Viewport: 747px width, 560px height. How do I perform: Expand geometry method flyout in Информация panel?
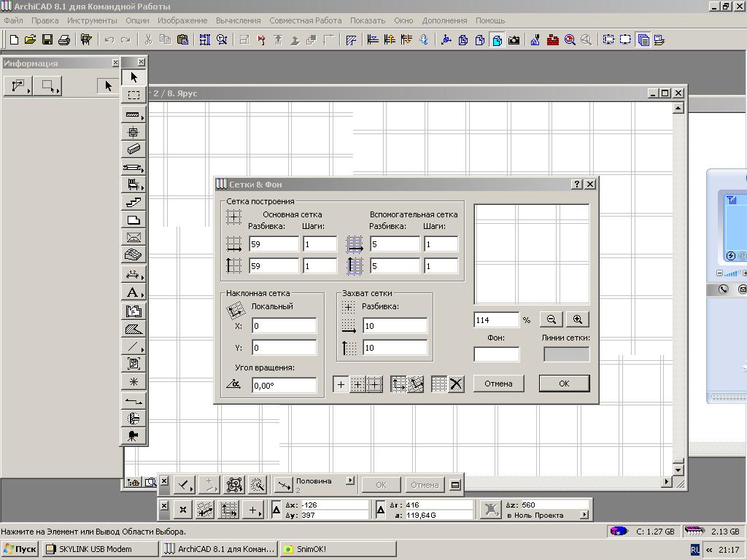tap(18, 87)
